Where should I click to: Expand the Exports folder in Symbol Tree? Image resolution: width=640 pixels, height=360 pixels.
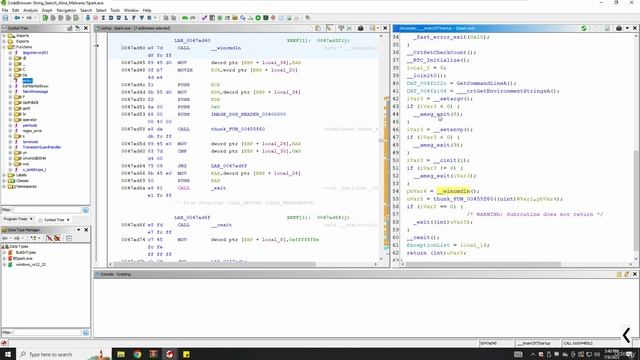click(4, 41)
